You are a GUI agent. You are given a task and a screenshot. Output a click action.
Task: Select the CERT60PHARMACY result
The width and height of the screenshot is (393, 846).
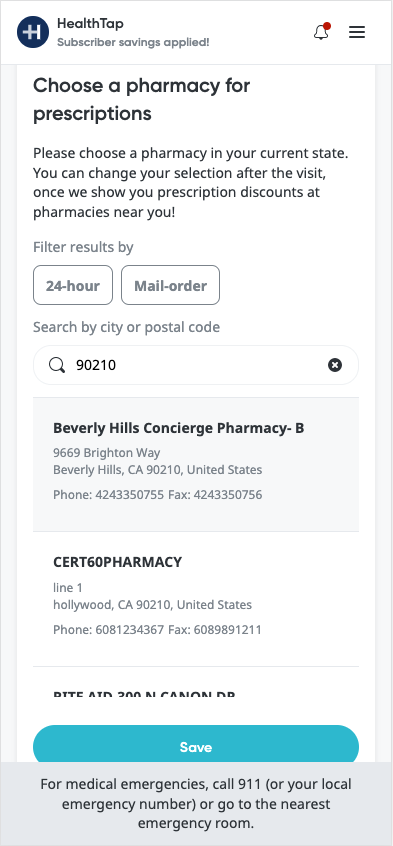[196, 599]
